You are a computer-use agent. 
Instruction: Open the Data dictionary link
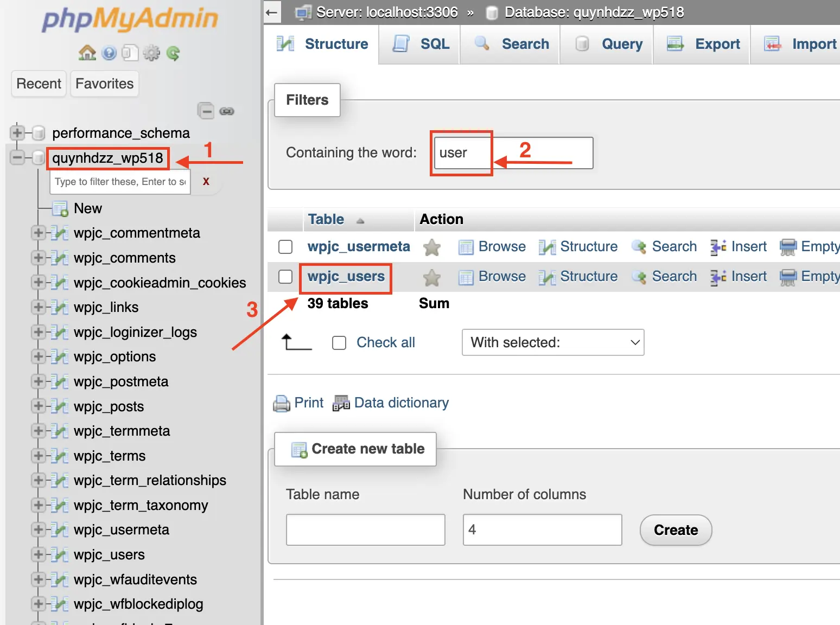coord(401,403)
